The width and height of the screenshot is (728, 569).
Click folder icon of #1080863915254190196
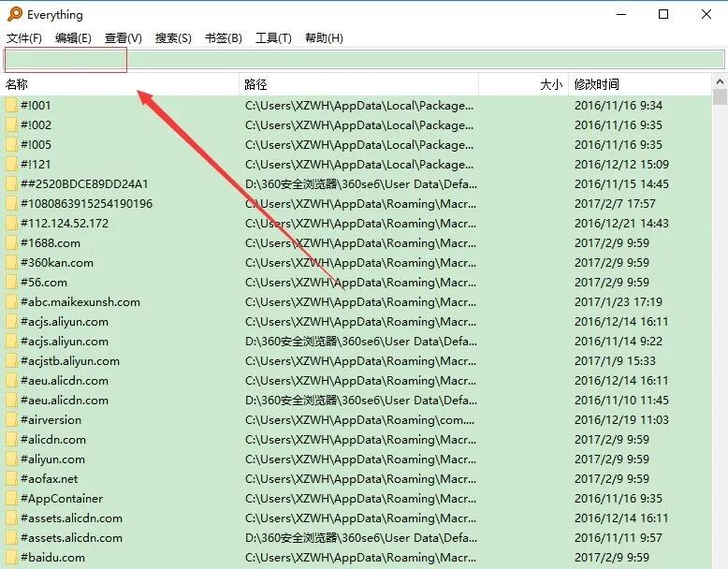pos(11,203)
